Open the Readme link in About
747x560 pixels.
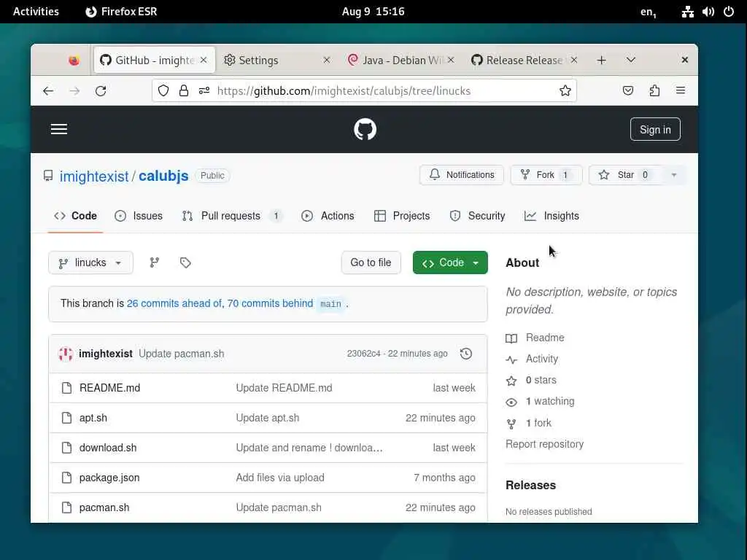pos(544,338)
